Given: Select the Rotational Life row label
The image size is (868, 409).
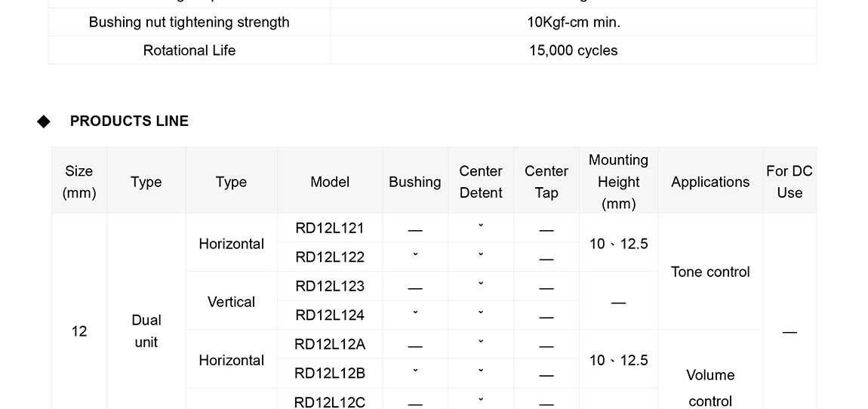Looking at the screenshot, I should 189,51.
